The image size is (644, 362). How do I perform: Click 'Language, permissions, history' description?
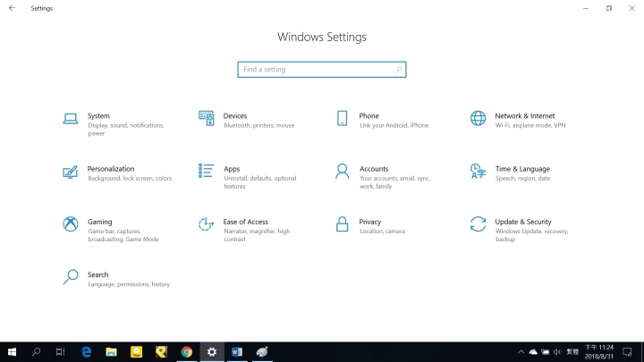[x=129, y=284]
